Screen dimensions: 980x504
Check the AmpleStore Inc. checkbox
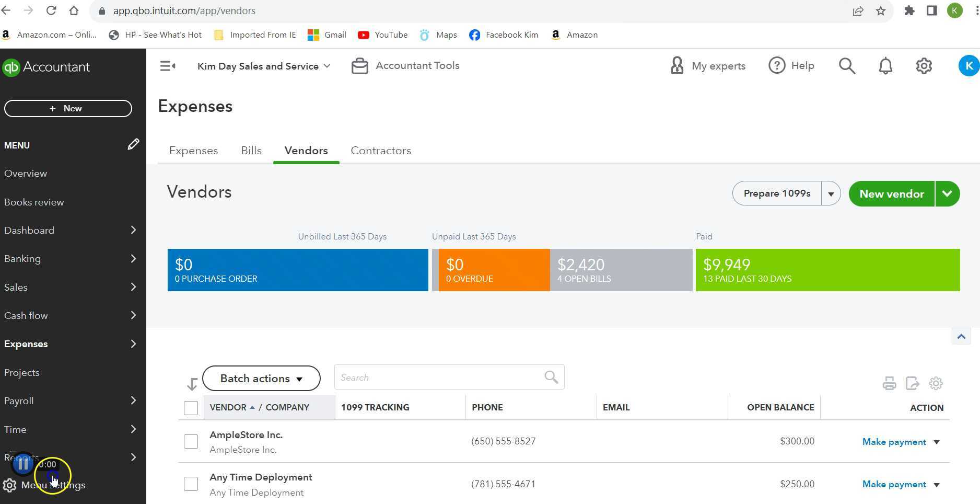click(x=191, y=441)
